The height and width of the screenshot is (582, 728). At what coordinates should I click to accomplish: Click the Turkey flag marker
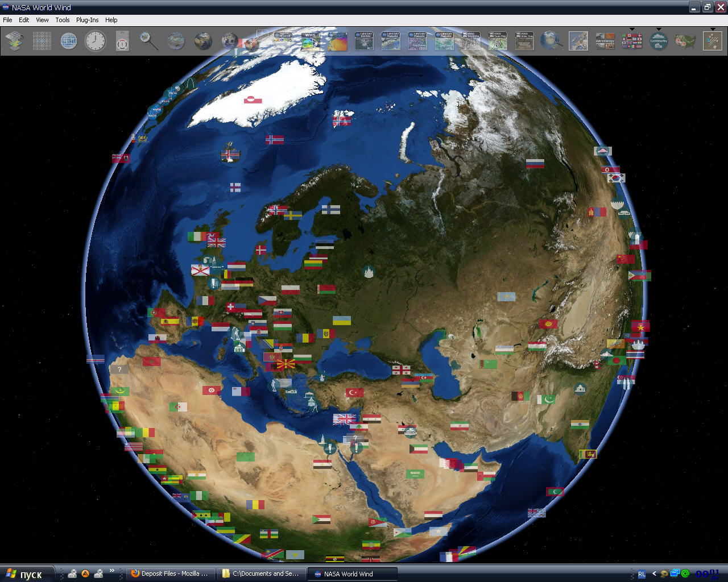(354, 393)
